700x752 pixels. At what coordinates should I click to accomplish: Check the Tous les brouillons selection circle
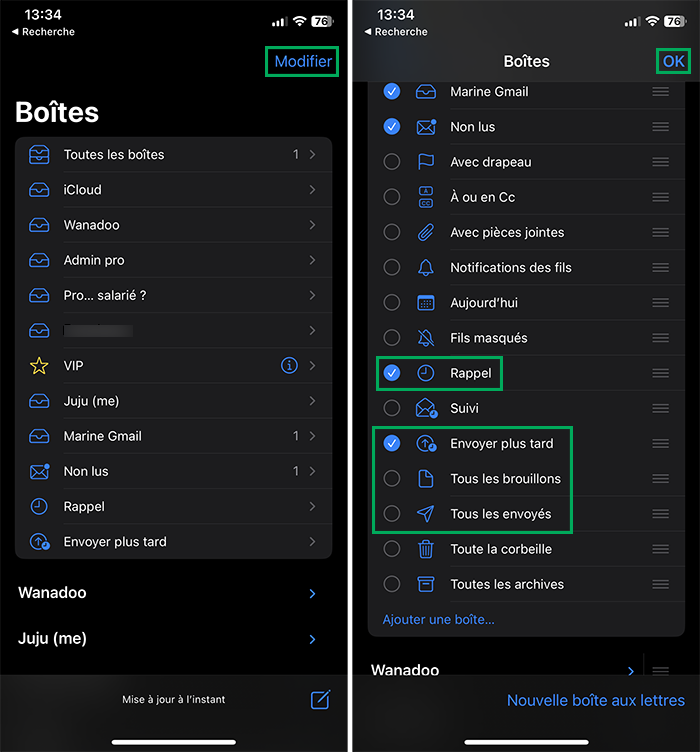click(x=392, y=479)
